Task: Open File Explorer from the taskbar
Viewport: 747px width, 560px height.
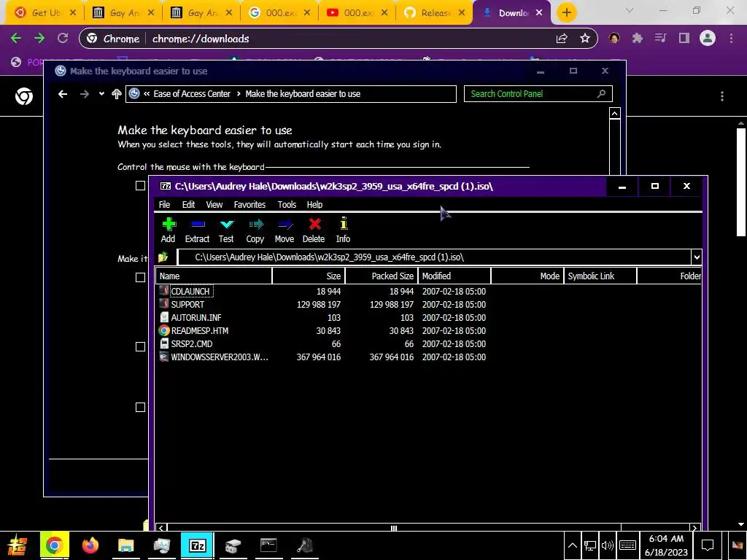Action: point(125,545)
